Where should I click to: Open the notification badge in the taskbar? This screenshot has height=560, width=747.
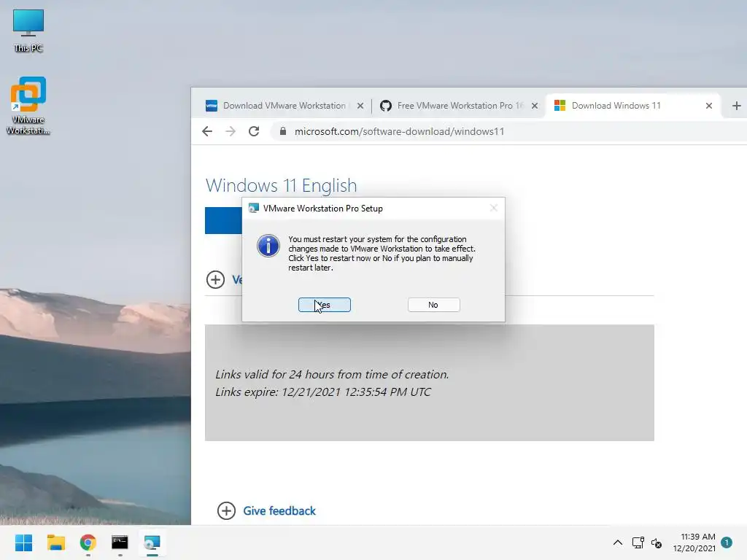pyautogui.click(x=727, y=542)
